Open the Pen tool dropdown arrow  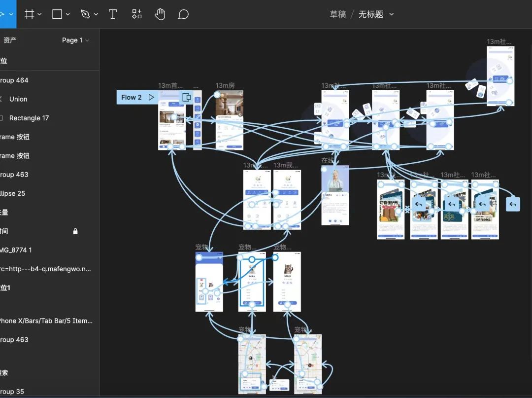96,14
